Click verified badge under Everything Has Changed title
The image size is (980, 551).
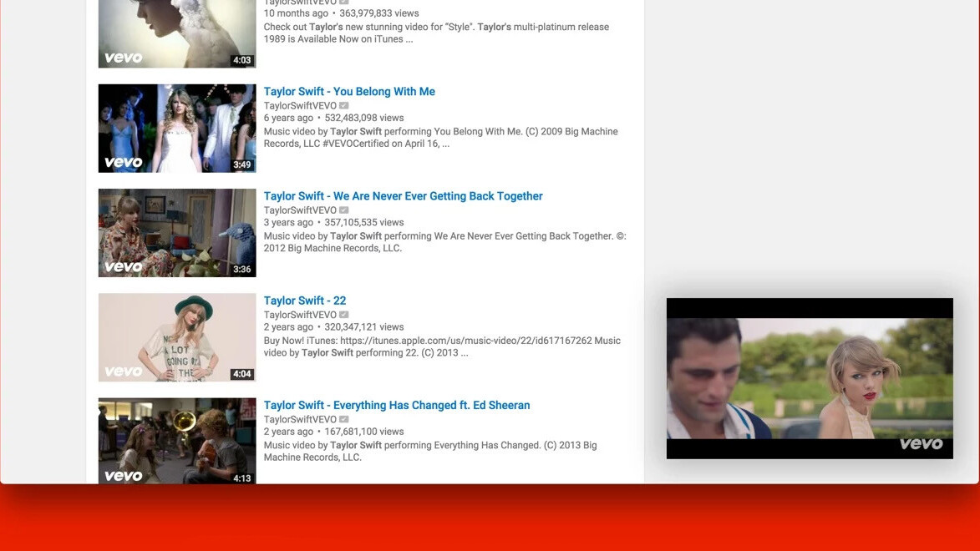click(344, 419)
